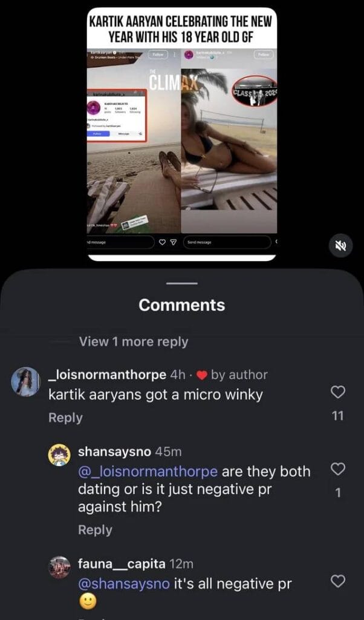Grab the comments sheet drag handle
Image resolution: width=364 pixels, height=620 pixels.
tap(181, 283)
